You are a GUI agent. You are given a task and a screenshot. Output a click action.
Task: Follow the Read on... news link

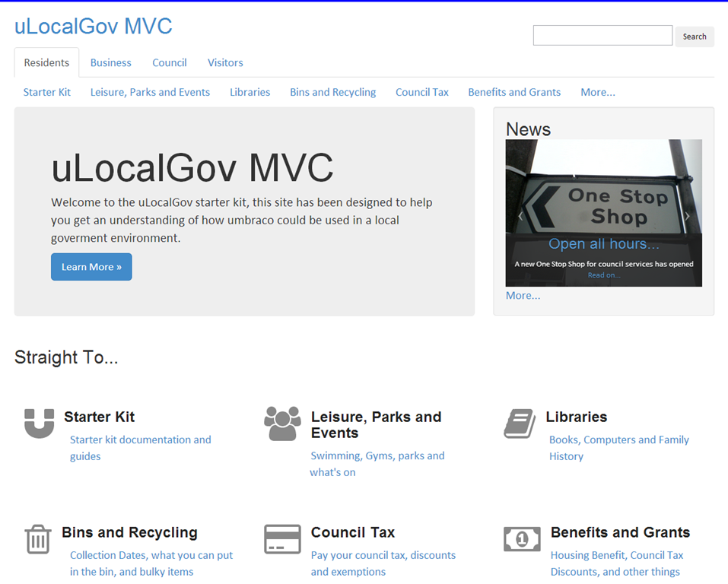[x=603, y=275]
